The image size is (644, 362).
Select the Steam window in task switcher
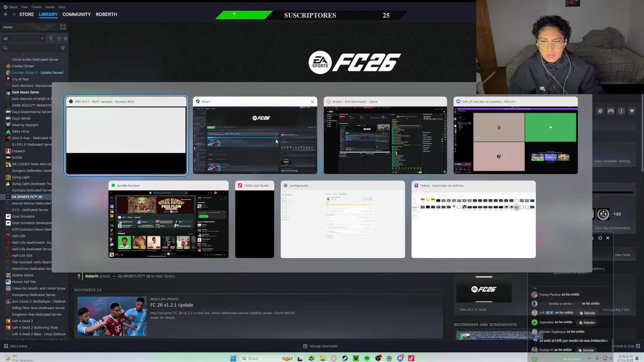[255, 135]
